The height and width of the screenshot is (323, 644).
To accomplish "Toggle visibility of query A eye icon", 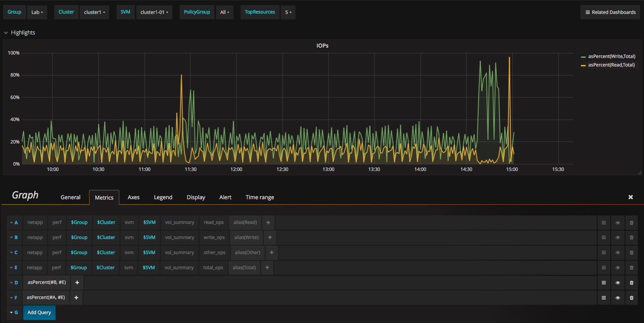I will pos(618,223).
